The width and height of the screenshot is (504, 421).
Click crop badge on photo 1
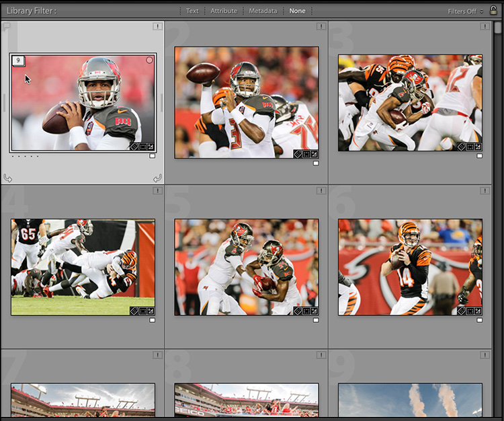click(x=142, y=147)
